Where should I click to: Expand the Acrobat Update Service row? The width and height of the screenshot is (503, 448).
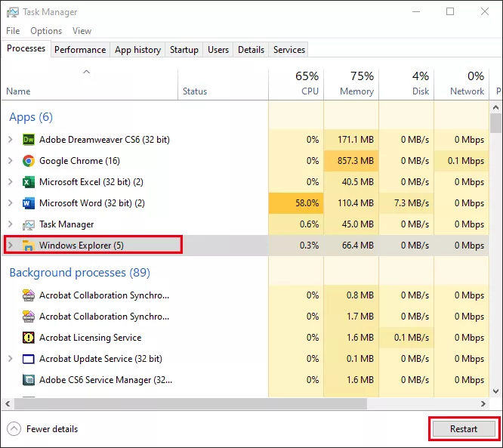click(x=11, y=359)
